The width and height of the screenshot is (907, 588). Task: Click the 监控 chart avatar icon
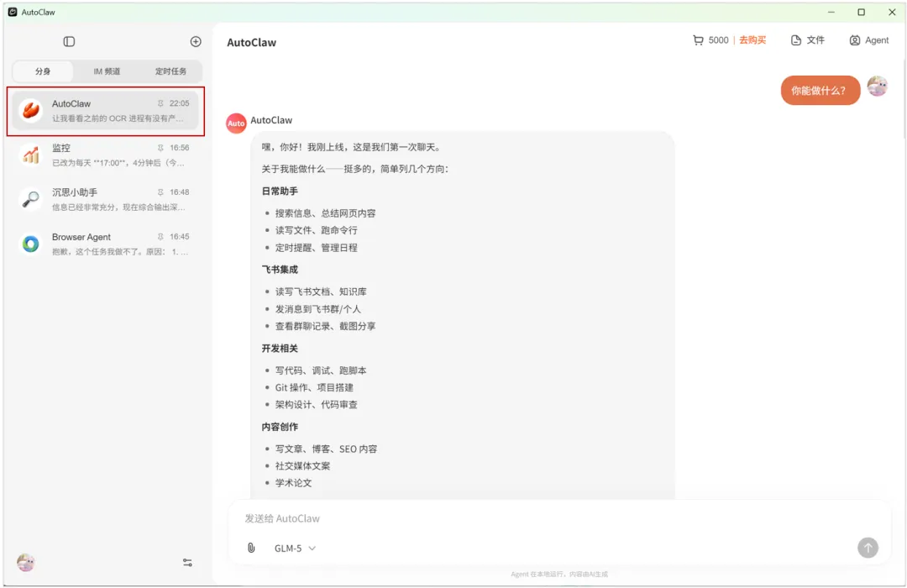click(x=31, y=155)
